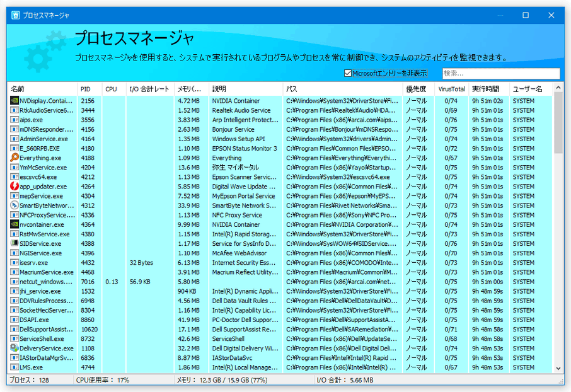The image size is (571, 392).
Task: Click the nvcontainer.exe NVIDIA icon
Action: tap(14, 224)
